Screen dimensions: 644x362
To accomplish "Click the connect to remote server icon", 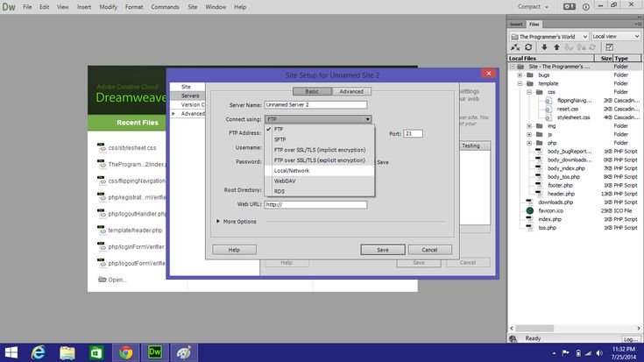I will click(515, 47).
